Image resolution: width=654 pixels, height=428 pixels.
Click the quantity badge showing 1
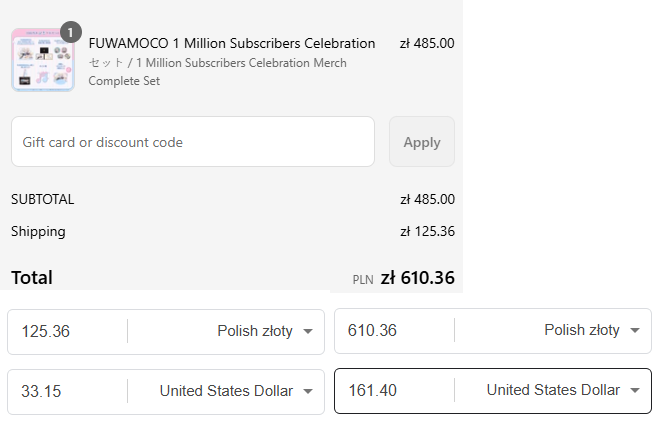point(70,32)
